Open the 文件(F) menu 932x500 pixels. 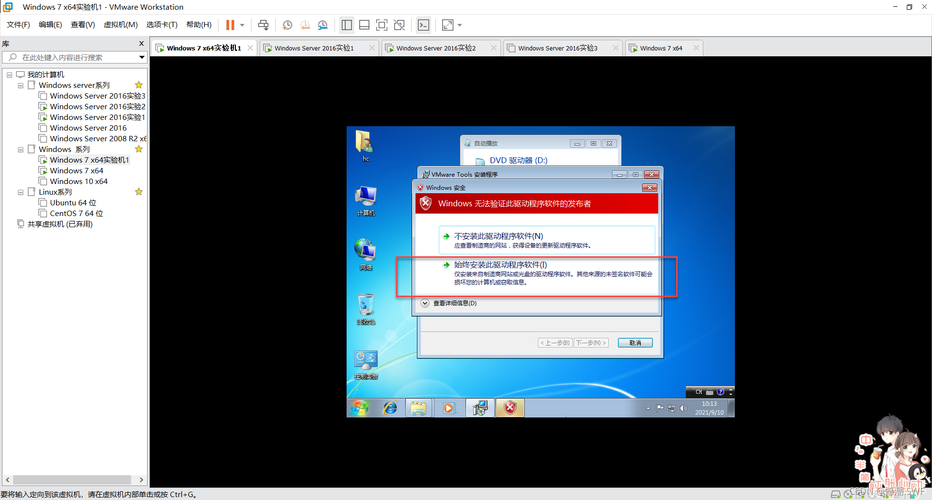[18, 24]
